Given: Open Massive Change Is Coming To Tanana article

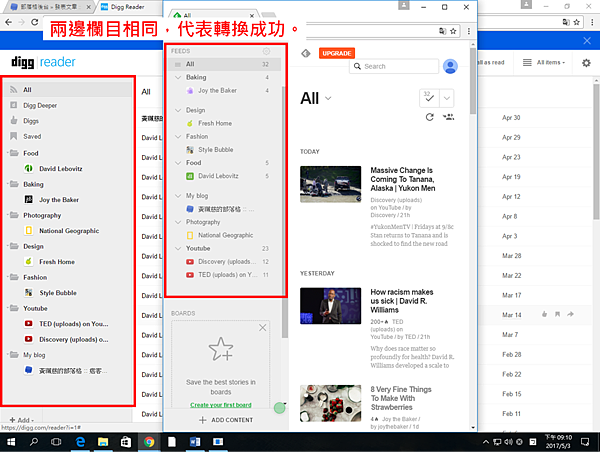Looking at the screenshot, I should 403,179.
